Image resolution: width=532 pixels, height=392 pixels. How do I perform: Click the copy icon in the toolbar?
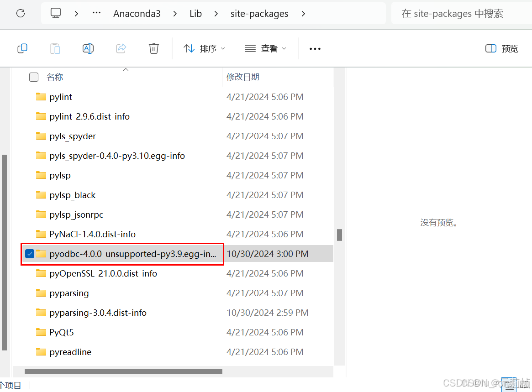pos(22,48)
